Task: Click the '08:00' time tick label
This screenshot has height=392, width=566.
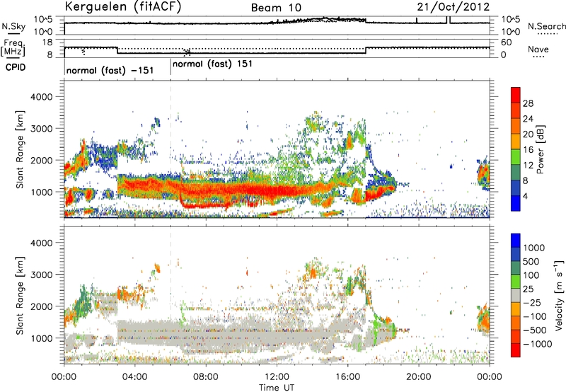Action: pos(206,377)
